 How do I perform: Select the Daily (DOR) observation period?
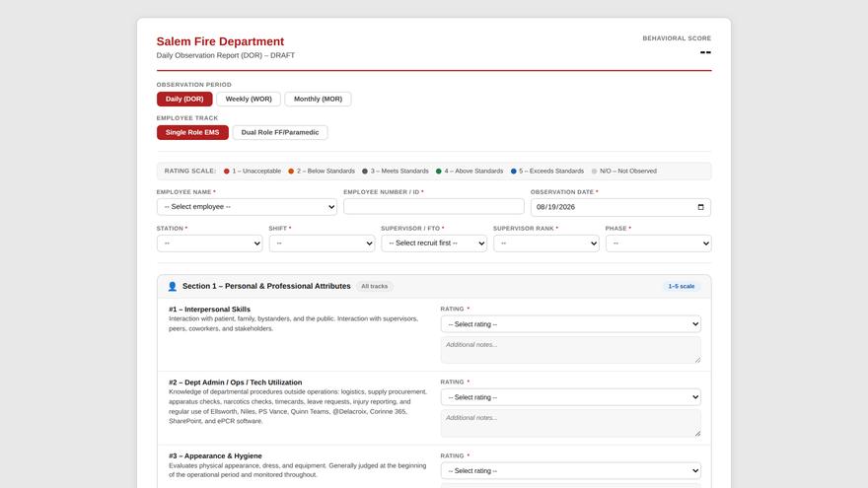click(184, 99)
